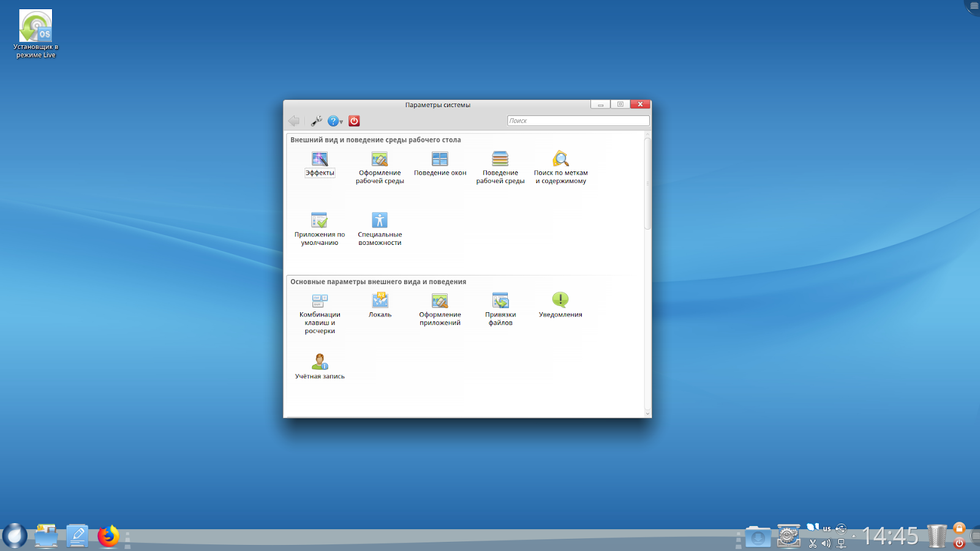Open Привязки файлов module
Image resolution: width=980 pixels, height=551 pixels.
[500, 310]
